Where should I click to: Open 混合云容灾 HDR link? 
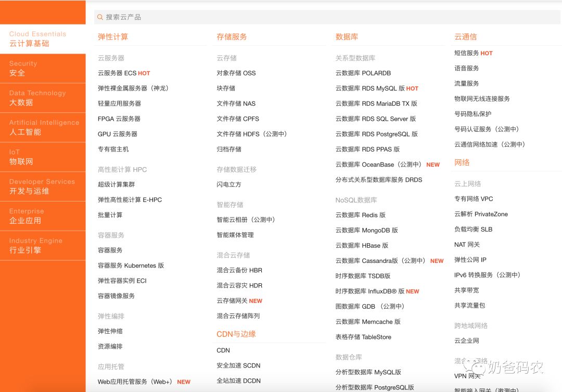[239, 285]
